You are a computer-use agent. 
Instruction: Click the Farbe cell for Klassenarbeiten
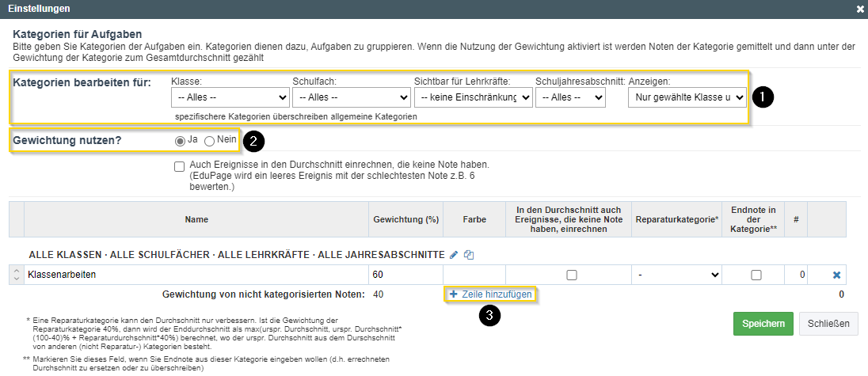click(474, 275)
